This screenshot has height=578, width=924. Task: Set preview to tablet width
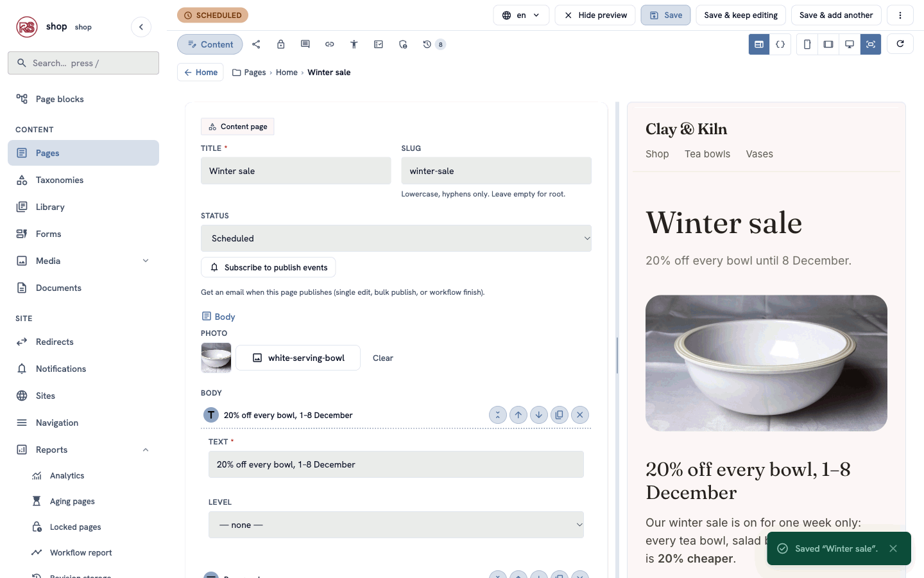point(828,44)
